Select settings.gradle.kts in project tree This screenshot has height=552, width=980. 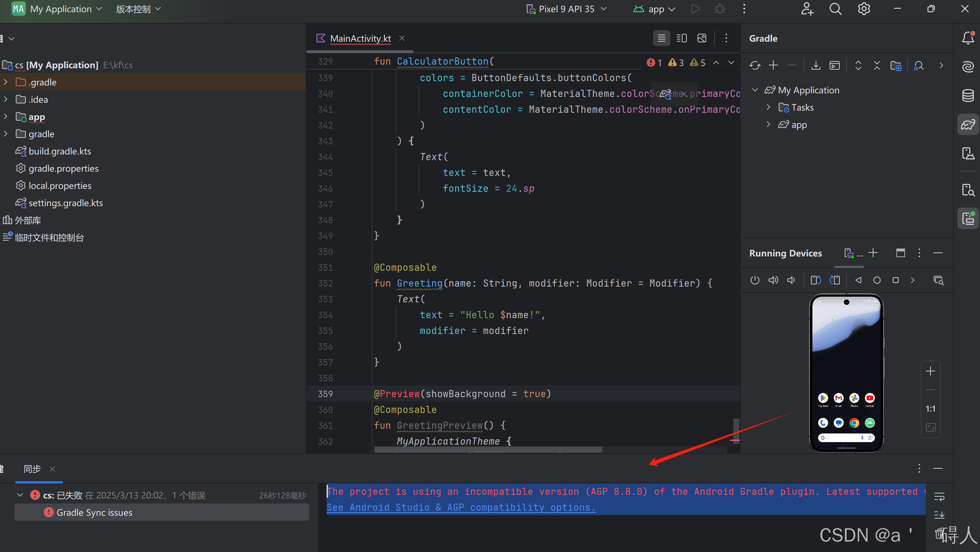click(x=65, y=203)
